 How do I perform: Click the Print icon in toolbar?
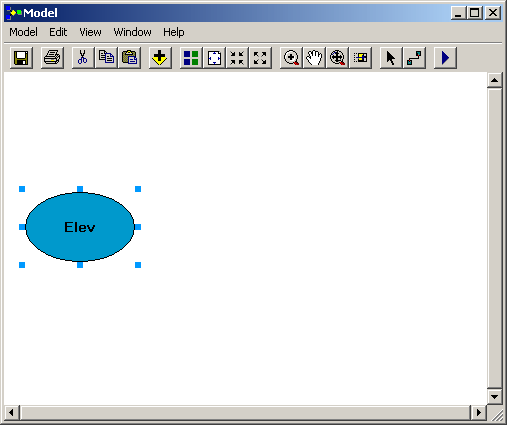click(52, 58)
